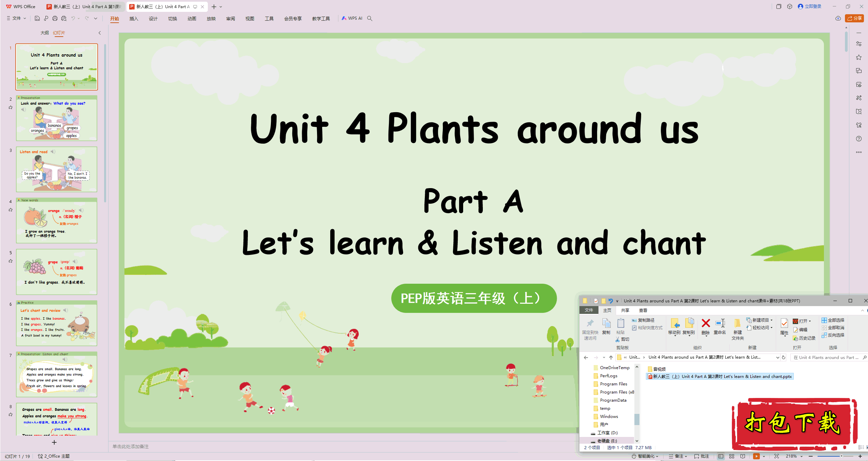Click the fit-to-window icon in status bar
This screenshot has height=461, width=868.
pyautogui.click(x=776, y=456)
